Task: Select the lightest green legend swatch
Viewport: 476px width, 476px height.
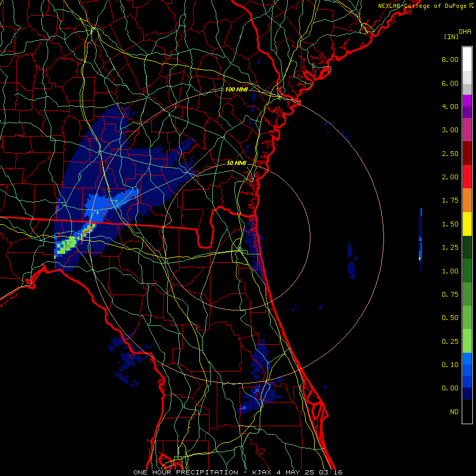Action: [x=467, y=341]
